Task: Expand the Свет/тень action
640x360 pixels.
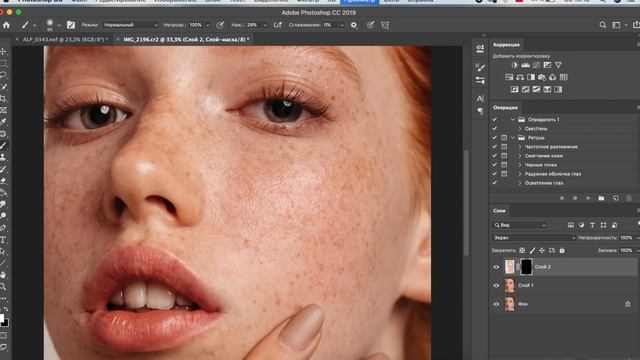Action: [520, 129]
